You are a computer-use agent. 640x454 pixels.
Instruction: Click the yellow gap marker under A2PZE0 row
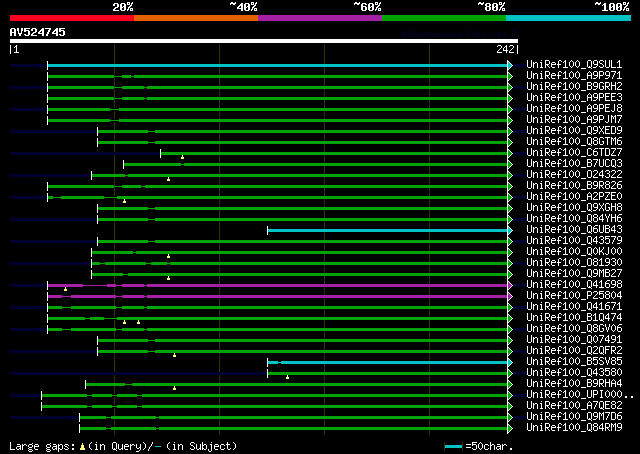coord(124,201)
